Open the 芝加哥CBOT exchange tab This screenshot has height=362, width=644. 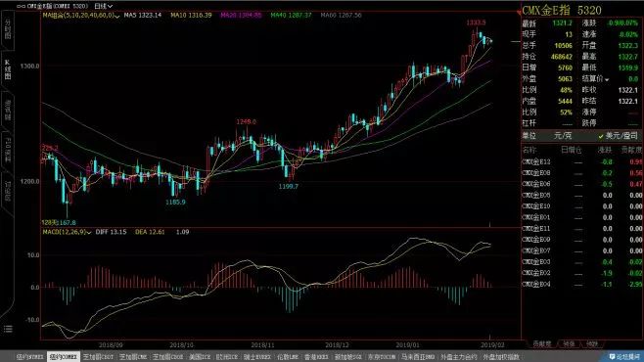pos(98,357)
